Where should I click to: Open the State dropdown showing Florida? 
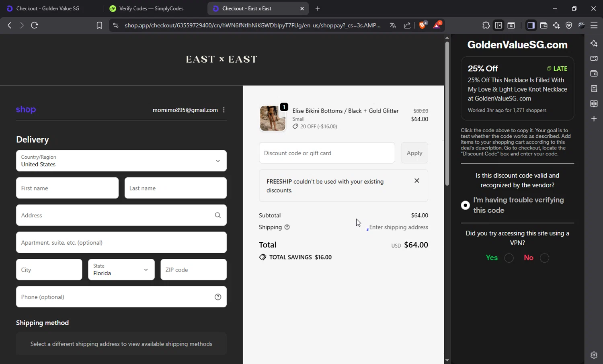click(x=121, y=270)
